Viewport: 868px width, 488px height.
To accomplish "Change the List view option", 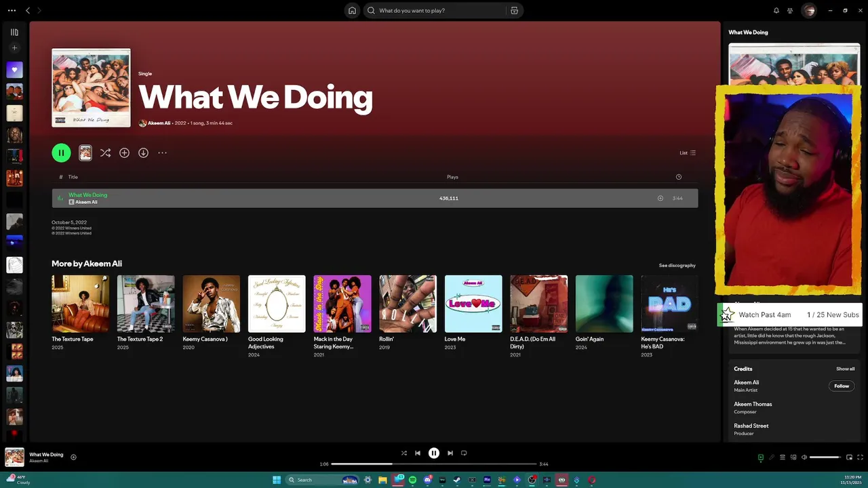I will tap(688, 152).
